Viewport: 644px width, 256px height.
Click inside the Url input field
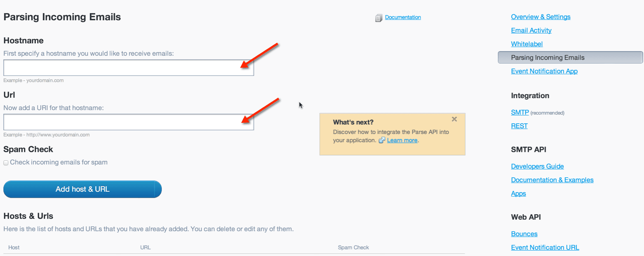point(128,122)
